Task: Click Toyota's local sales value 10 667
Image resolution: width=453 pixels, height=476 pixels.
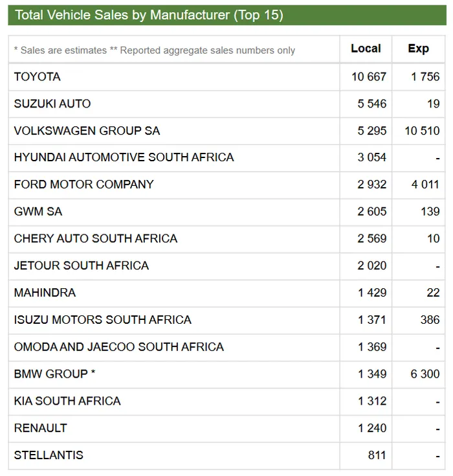Action: coord(369,77)
